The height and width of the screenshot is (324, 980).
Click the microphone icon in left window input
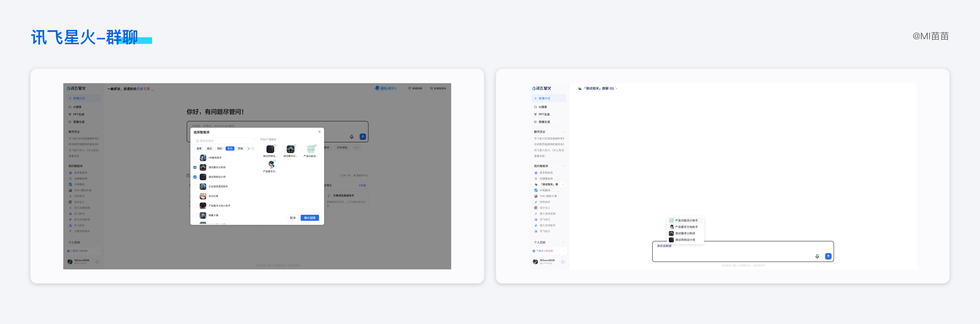click(x=351, y=137)
